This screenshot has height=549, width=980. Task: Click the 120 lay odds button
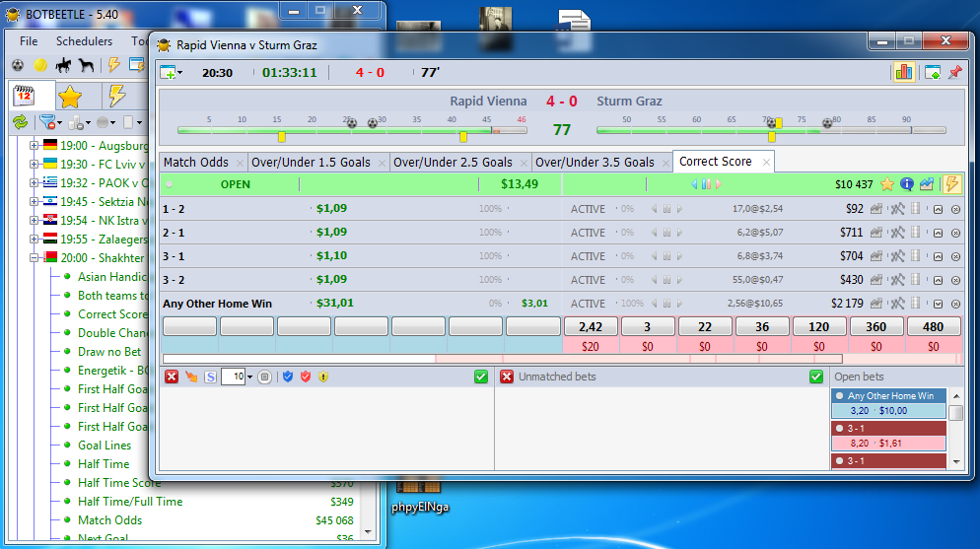(x=818, y=326)
